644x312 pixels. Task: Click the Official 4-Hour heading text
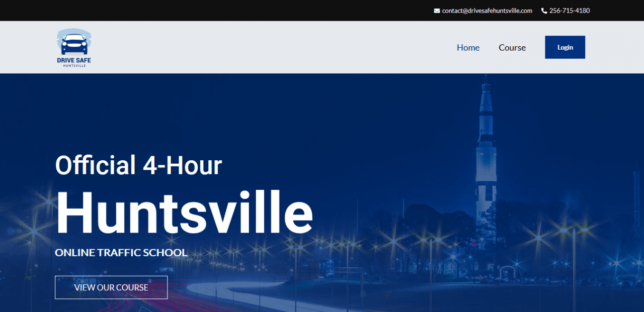pyautogui.click(x=138, y=165)
